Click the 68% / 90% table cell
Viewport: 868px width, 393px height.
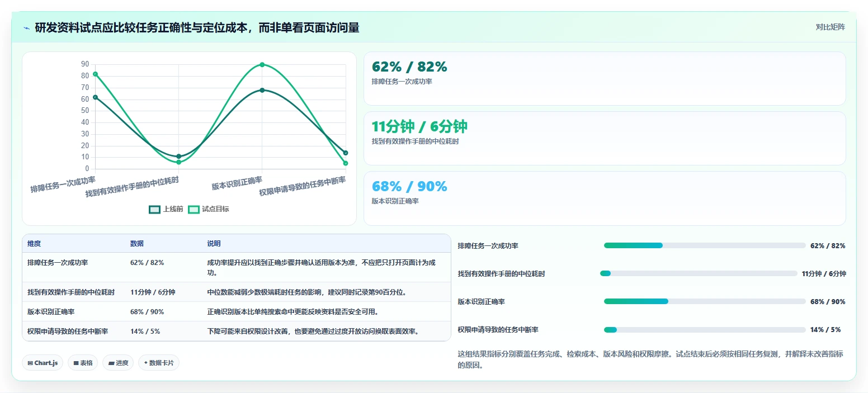[147, 311]
